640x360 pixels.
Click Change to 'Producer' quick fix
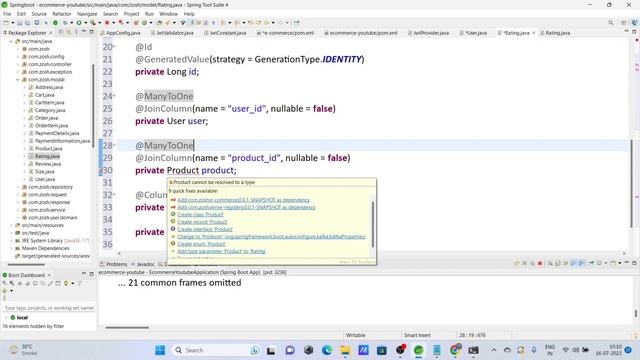click(x=271, y=237)
